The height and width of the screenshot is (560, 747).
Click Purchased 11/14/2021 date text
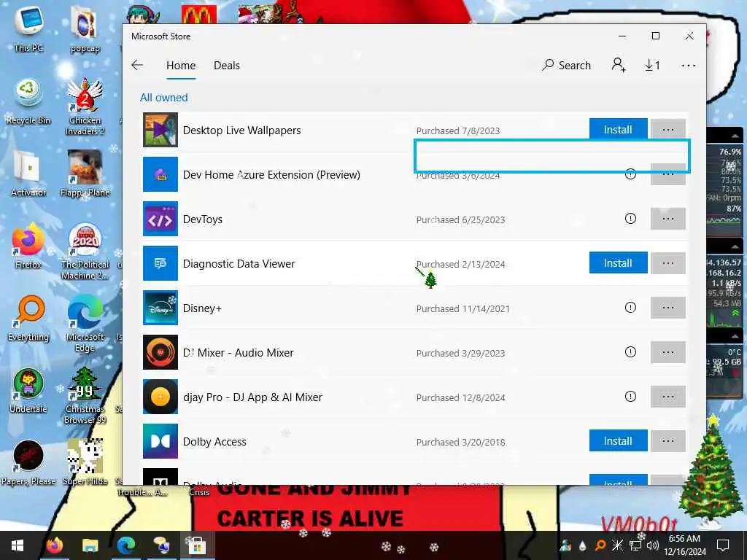(x=462, y=308)
